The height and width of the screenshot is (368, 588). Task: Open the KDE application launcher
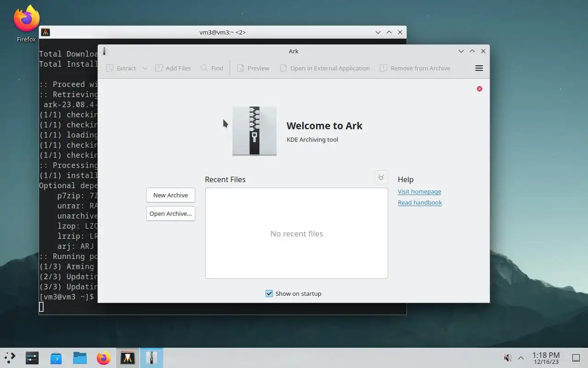pos(10,357)
